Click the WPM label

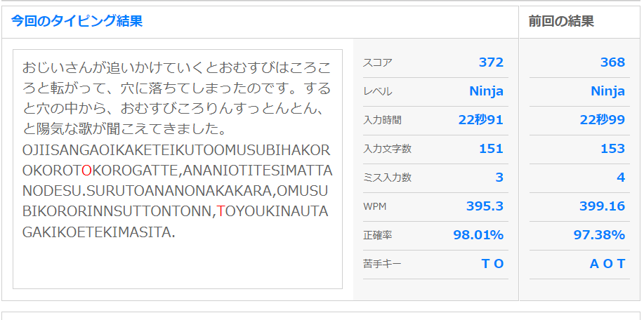point(374,206)
